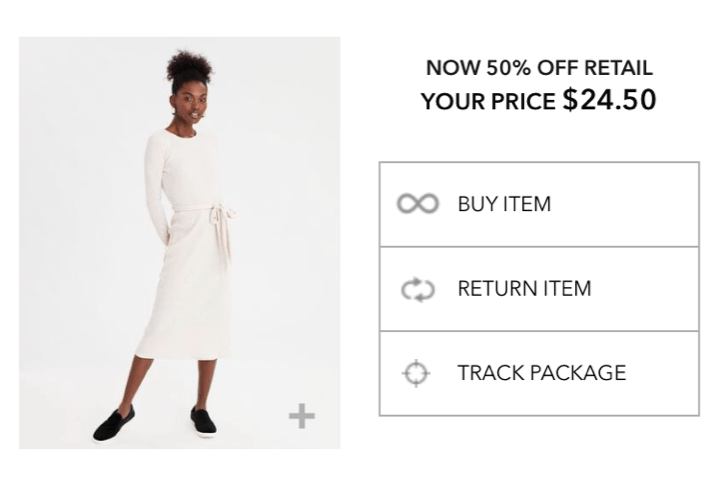Screen dimensions: 719x484
Task: Choose the Buy Item option row
Action: [538, 204]
